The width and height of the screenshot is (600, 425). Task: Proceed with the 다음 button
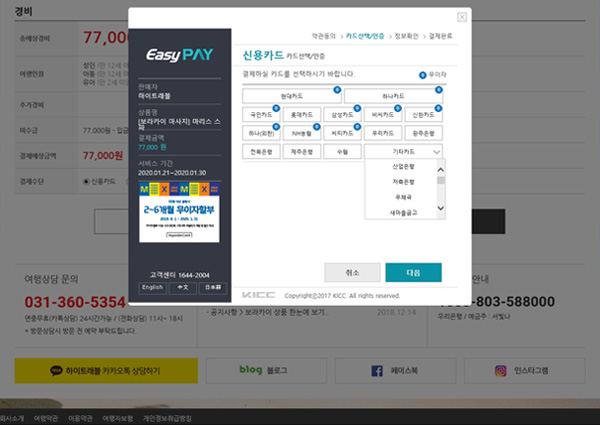click(x=413, y=272)
